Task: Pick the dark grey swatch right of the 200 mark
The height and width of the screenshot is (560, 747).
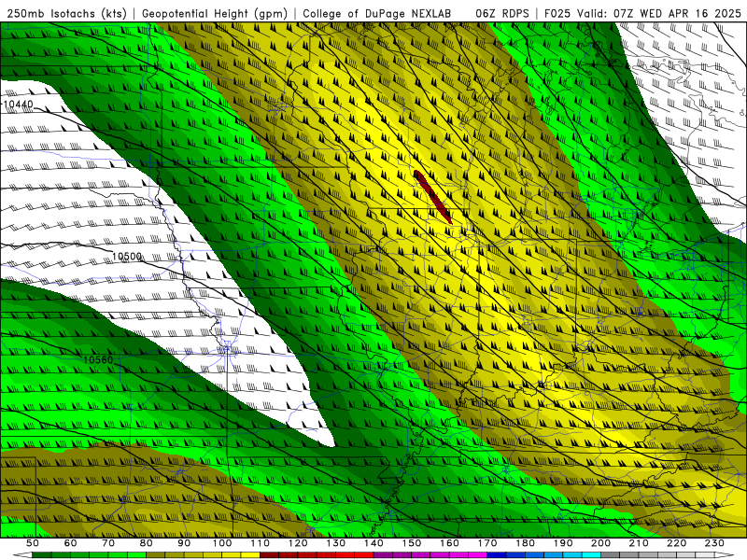Action: tap(611, 555)
